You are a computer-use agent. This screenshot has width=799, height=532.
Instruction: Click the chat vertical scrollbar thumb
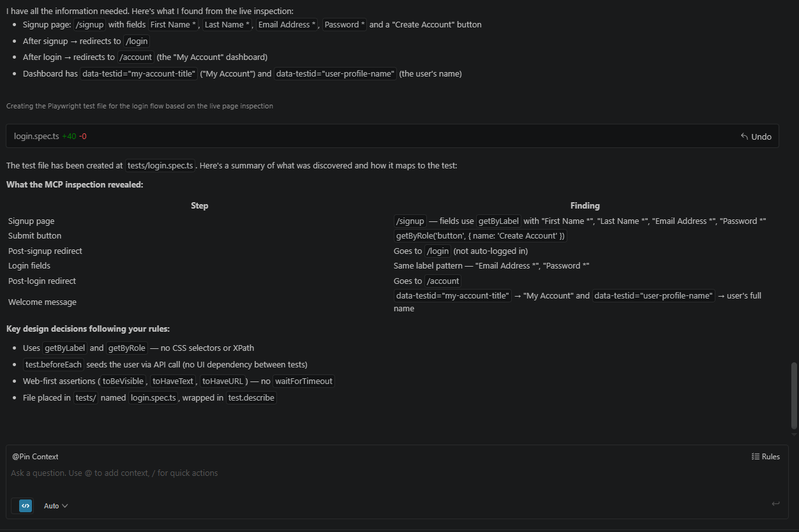coord(794,395)
